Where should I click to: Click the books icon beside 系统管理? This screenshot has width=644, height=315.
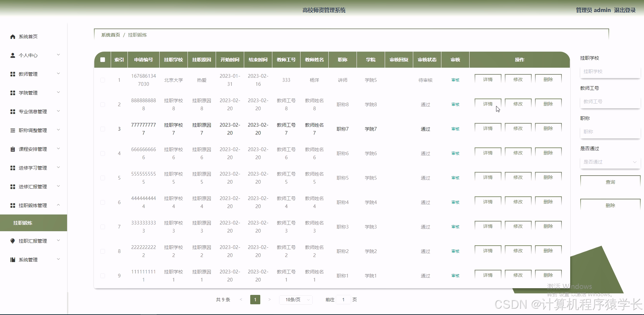pyautogui.click(x=13, y=260)
